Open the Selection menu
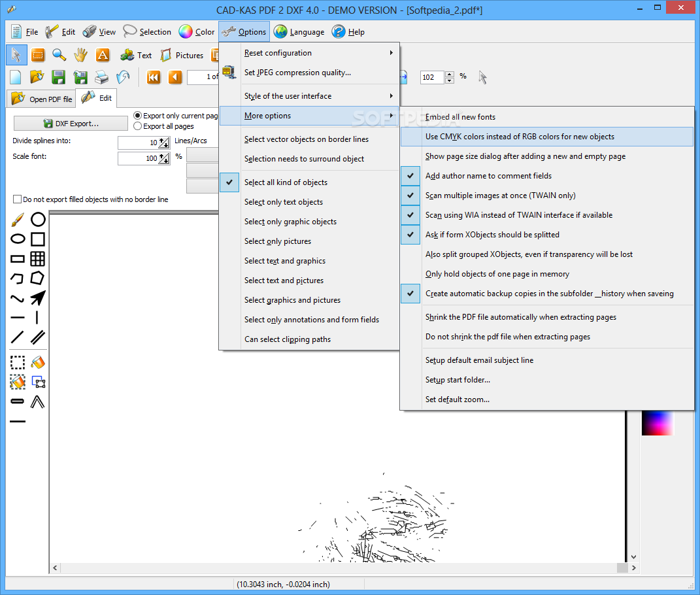700x595 pixels. 147,32
